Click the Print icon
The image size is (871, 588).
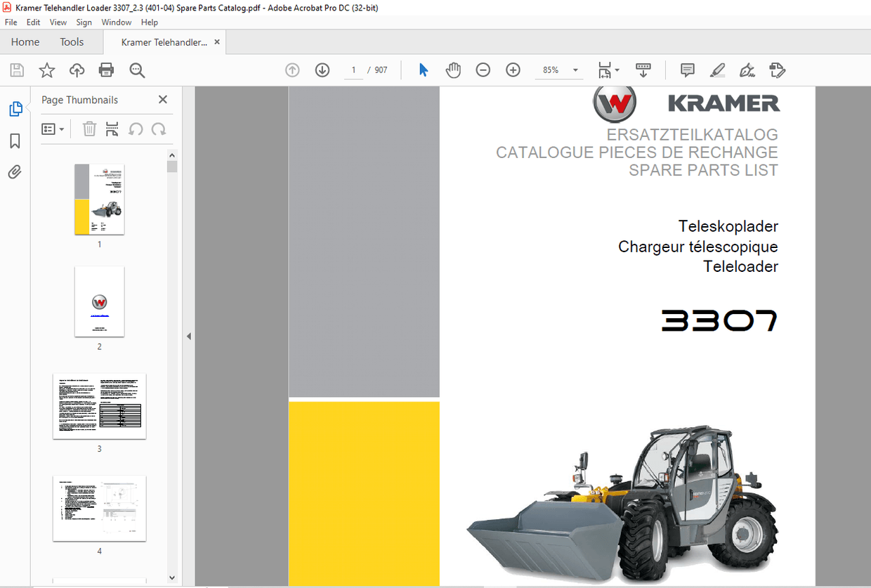pyautogui.click(x=106, y=70)
